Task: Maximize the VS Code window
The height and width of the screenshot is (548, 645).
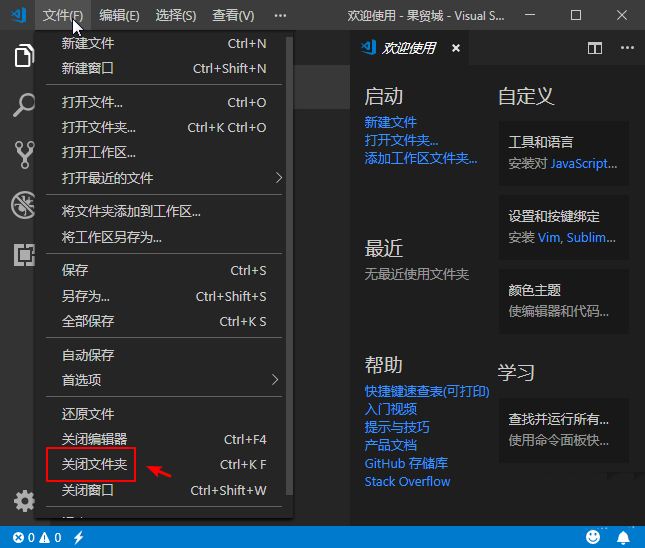Action: pos(576,15)
